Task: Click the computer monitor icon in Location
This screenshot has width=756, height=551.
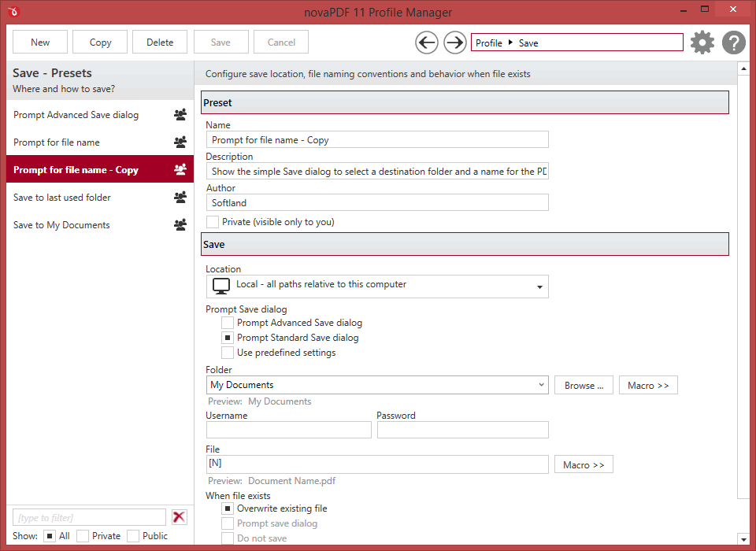Action: point(221,287)
